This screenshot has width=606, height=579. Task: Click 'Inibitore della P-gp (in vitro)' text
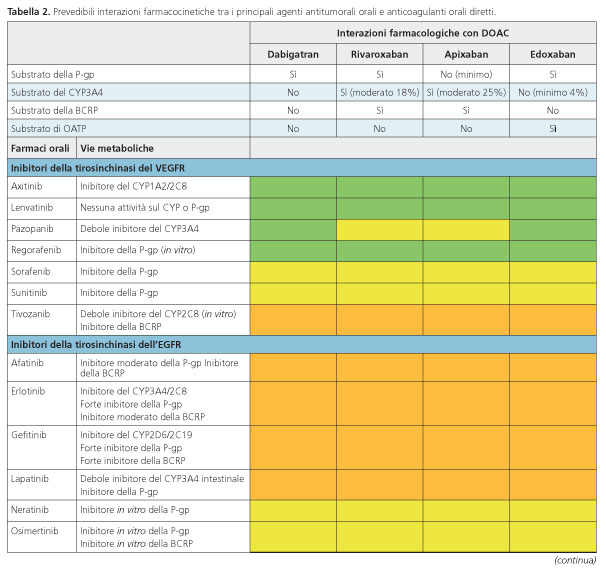[x=138, y=250]
